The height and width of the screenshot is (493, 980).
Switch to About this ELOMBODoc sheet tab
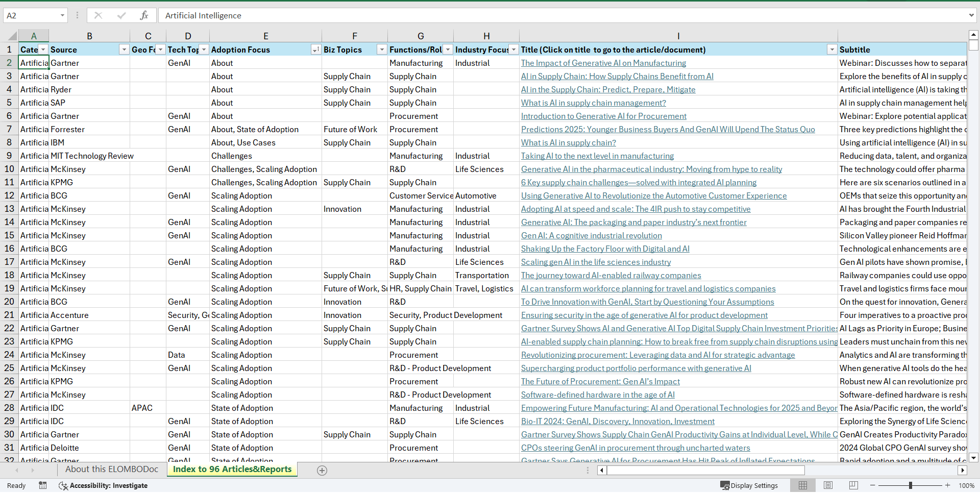coord(112,469)
